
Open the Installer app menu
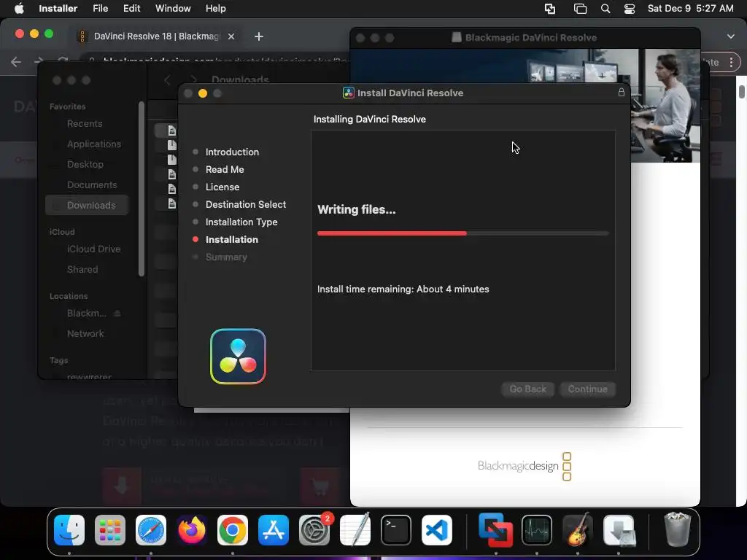coord(58,9)
